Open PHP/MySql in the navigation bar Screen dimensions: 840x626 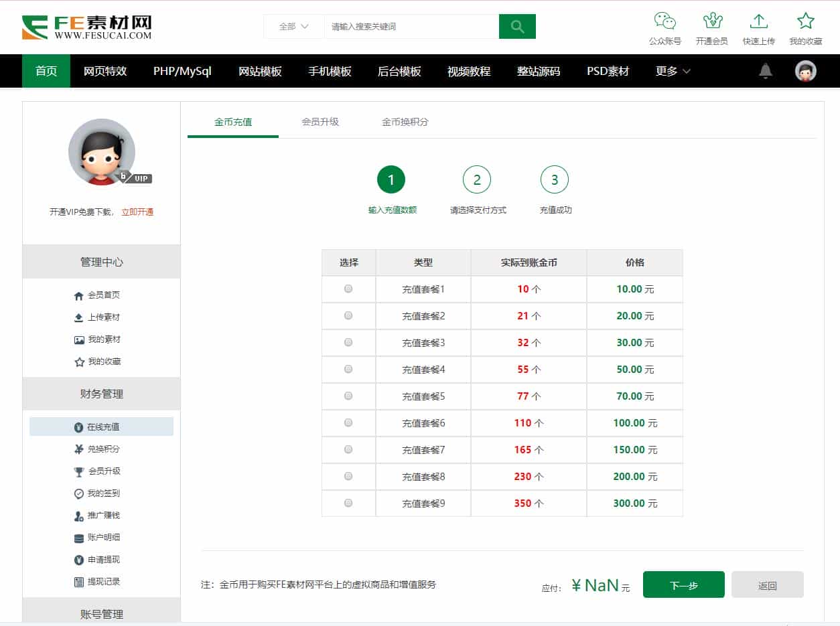pyautogui.click(x=182, y=71)
